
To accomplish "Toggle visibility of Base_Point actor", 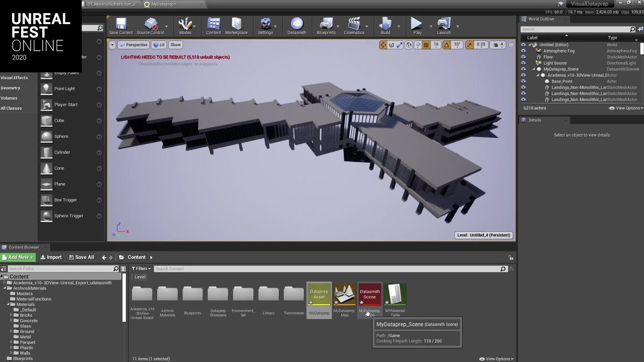I will 523,81.
